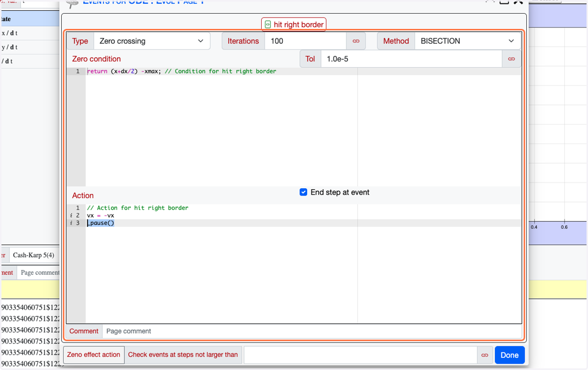Image resolution: width=588 pixels, height=370 pixels.
Task: Click the 'Comment' label in the dialog
Action: 84,331
